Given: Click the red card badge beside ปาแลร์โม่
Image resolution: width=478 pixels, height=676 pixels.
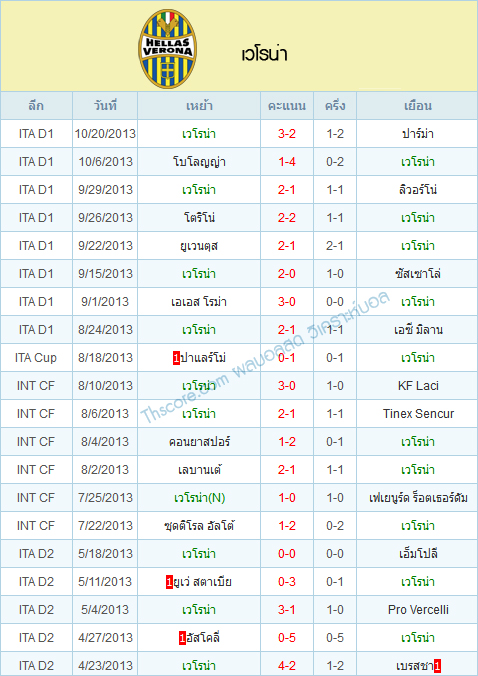Looking at the screenshot, I should (176, 358).
